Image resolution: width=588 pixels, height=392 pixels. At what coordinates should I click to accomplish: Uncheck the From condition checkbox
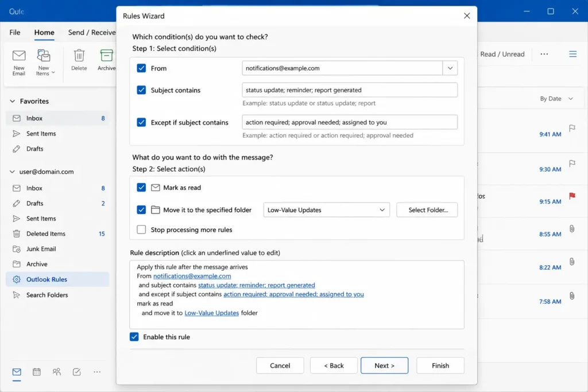(x=141, y=68)
